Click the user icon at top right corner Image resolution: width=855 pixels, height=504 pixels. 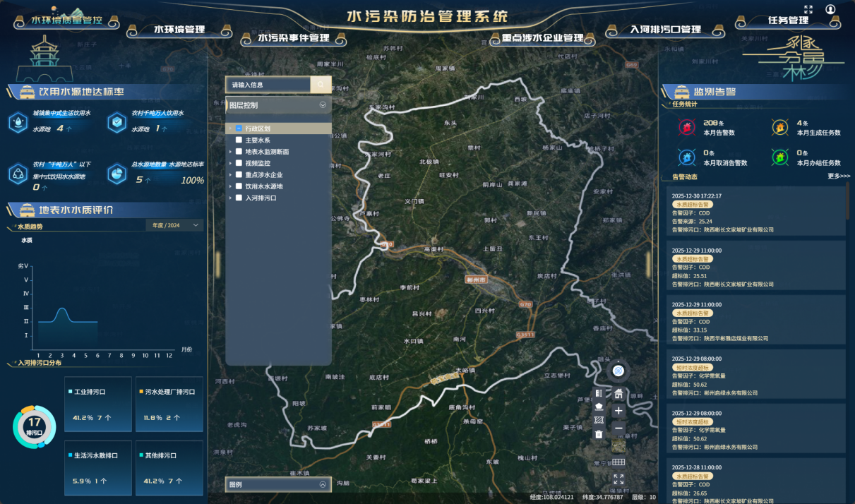pyautogui.click(x=831, y=9)
